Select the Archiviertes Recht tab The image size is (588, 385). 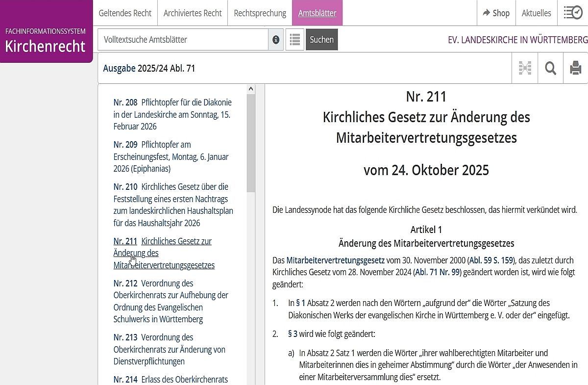coord(193,13)
